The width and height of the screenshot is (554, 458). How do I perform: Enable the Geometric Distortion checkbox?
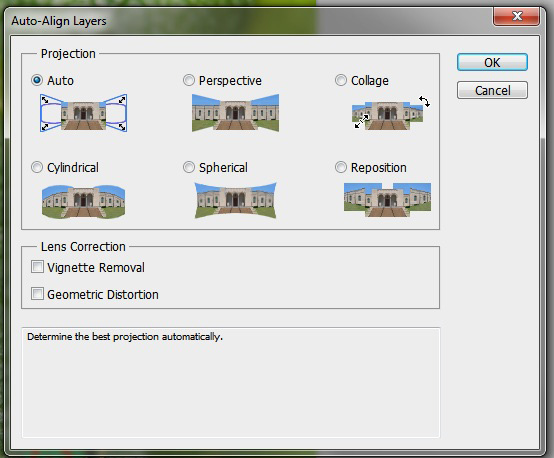click(37, 294)
